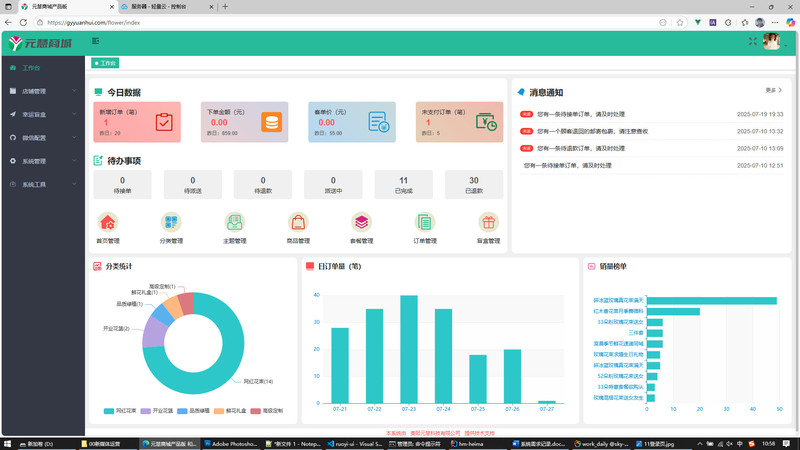Toggle 网红花束 series in pie chart legend
Viewport: 800px width, 450px height.
[x=120, y=411]
